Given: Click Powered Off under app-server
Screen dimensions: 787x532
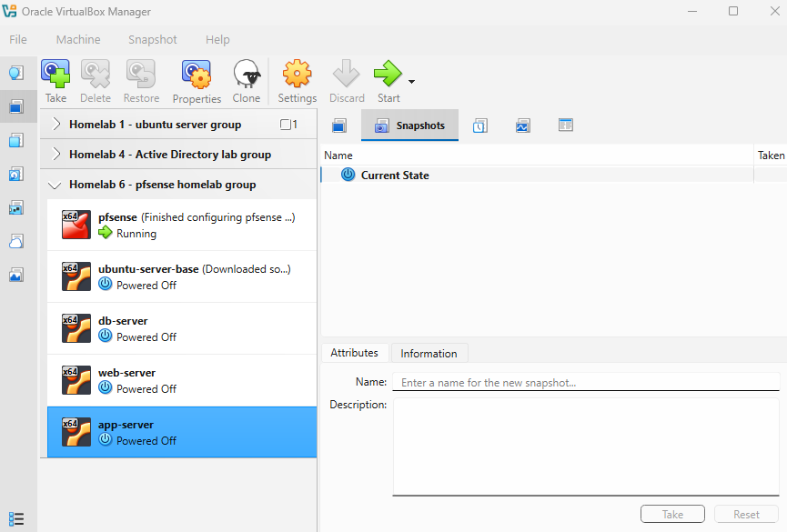Looking at the screenshot, I should (146, 440).
